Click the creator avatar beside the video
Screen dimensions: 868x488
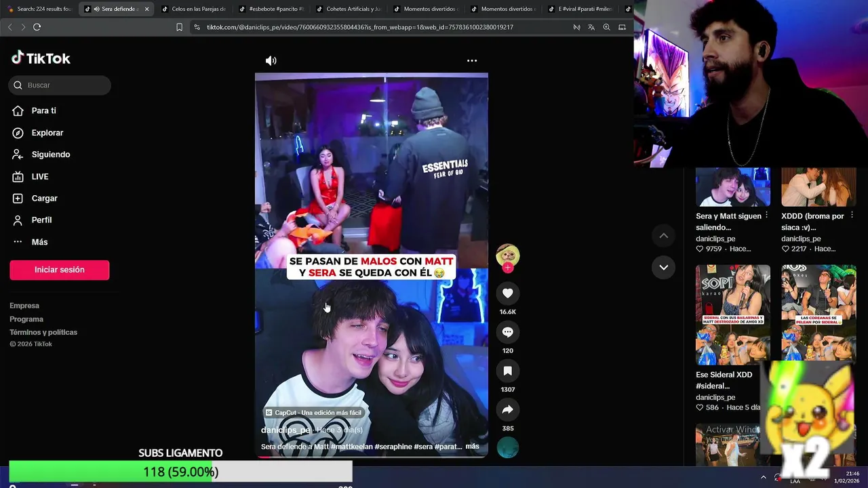click(x=507, y=256)
